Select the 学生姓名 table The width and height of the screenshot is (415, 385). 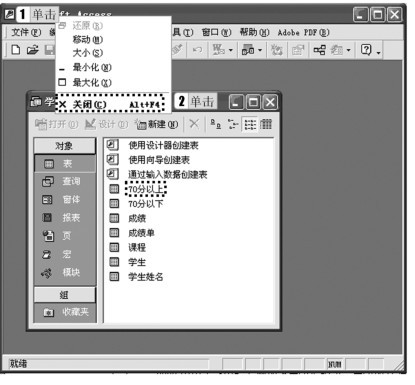tap(146, 277)
